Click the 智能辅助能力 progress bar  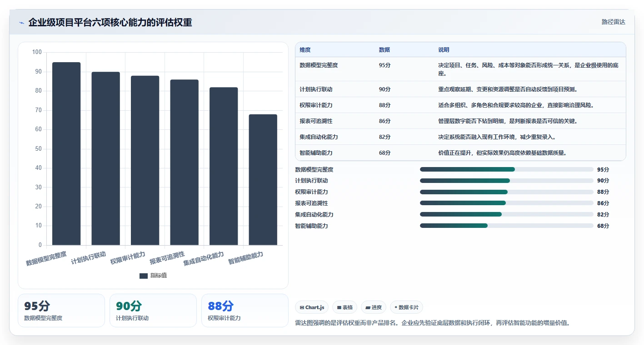coord(507,226)
